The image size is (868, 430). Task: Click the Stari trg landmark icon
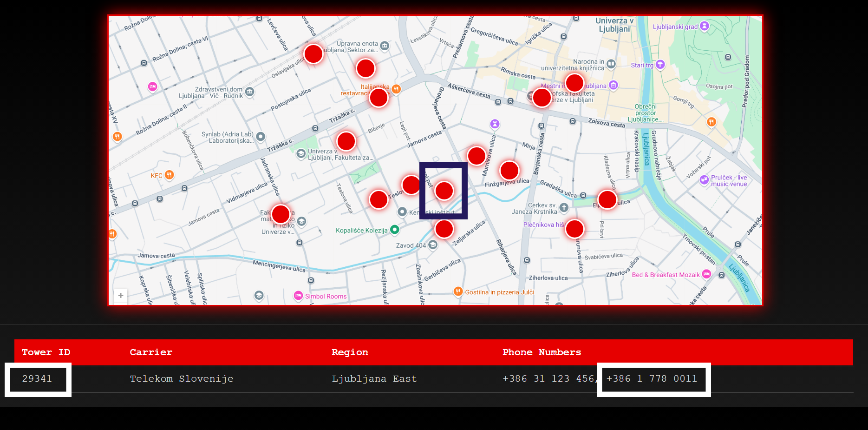point(660,65)
